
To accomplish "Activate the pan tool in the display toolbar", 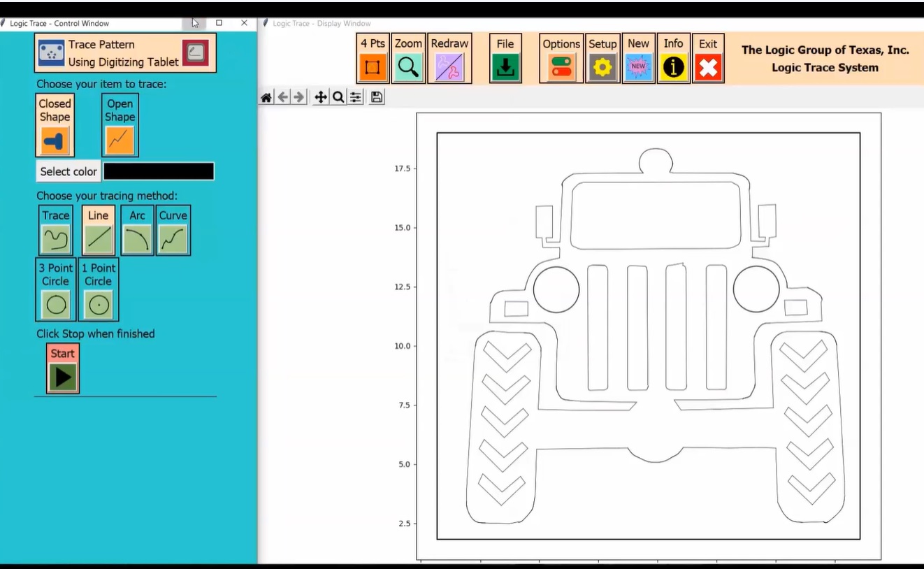I will tap(321, 97).
